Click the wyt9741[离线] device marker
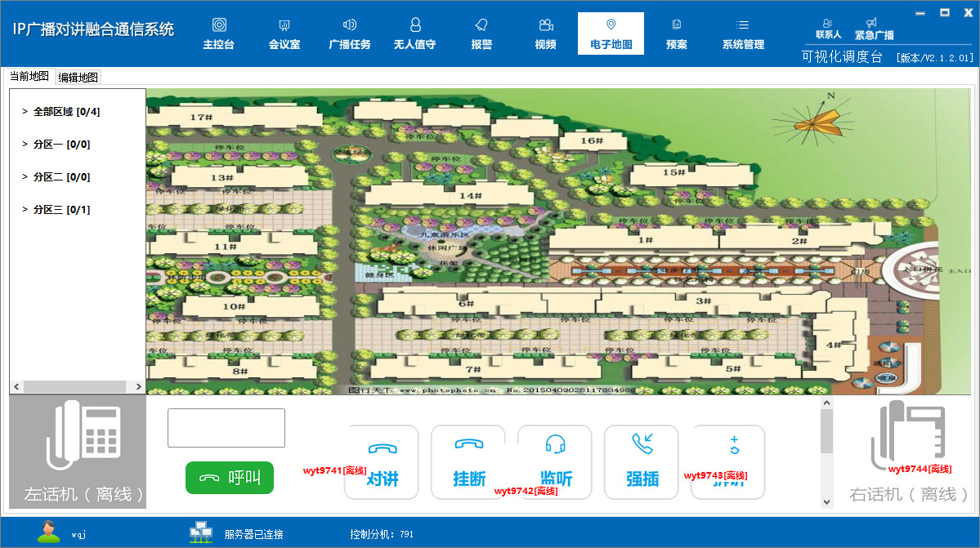Screen dimensions: 980x548 [x=335, y=470]
